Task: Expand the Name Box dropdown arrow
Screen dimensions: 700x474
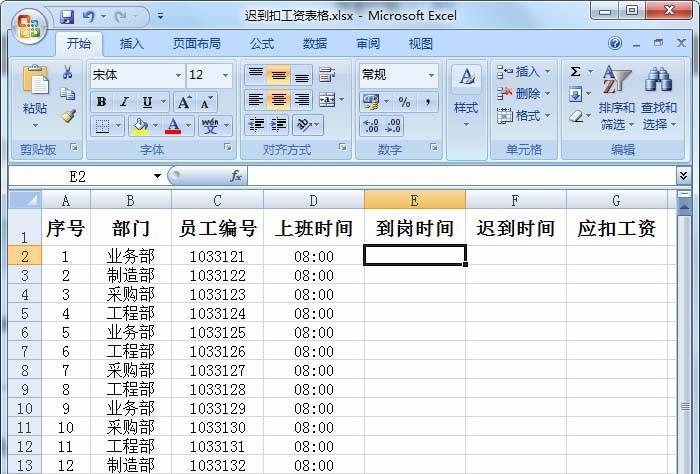Action: [157, 176]
